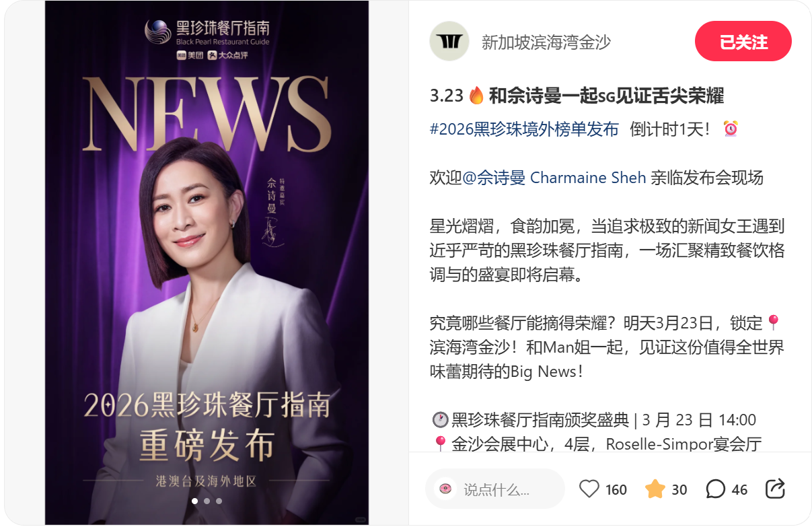Click the emoji avatar in the comment box

pyautogui.click(x=445, y=489)
